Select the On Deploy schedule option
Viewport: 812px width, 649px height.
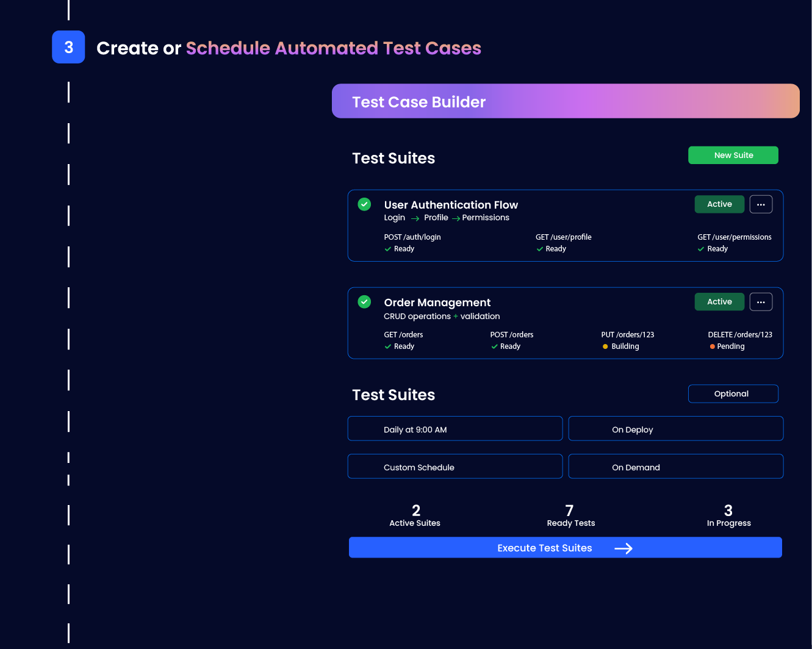coord(676,429)
